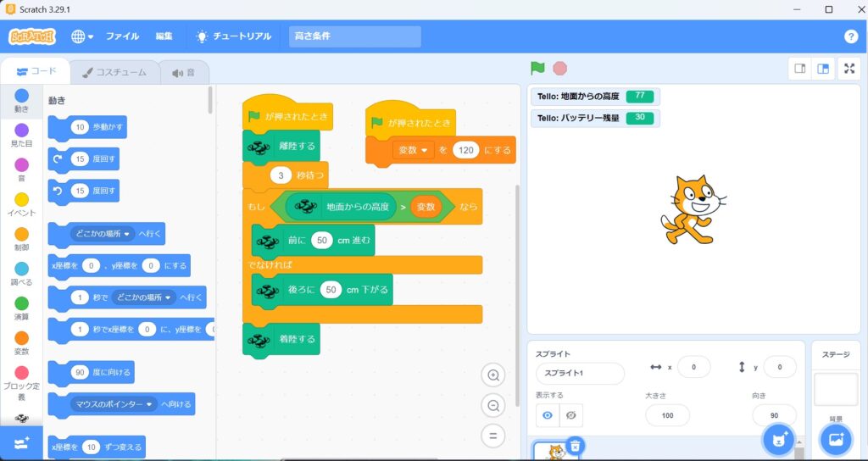Stop the project with the red stop button
868x461 pixels.
pyautogui.click(x=559, y=68)
